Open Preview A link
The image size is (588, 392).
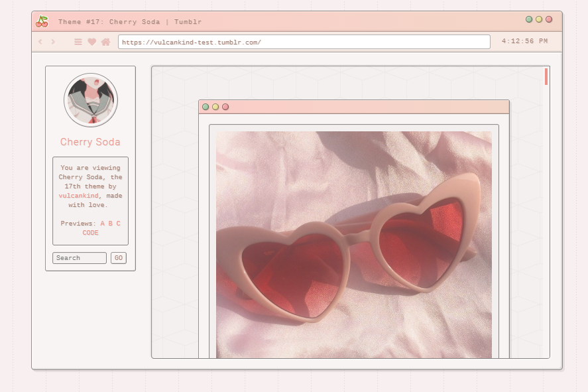(102, 224)
